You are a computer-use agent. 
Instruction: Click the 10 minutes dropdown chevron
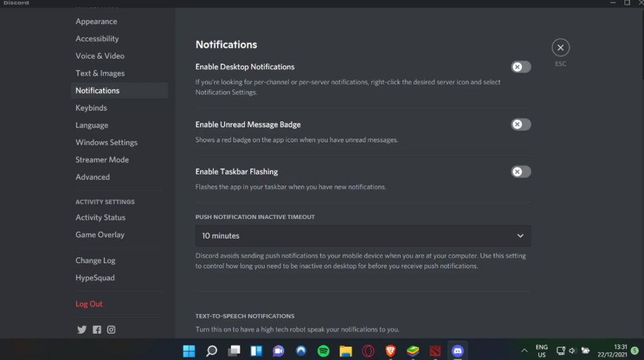click(520, 236)
